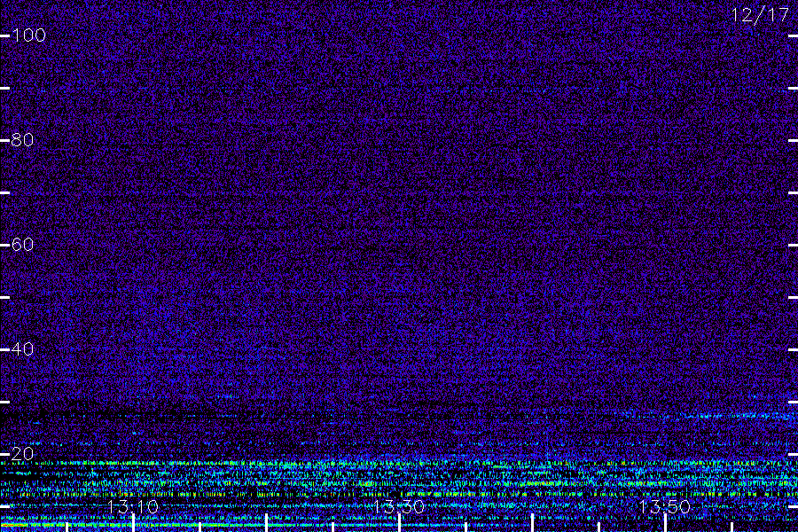This screenshot has width=798, height=532.
Task: Click the 60 frequency axis label
Action: [22, 245]
